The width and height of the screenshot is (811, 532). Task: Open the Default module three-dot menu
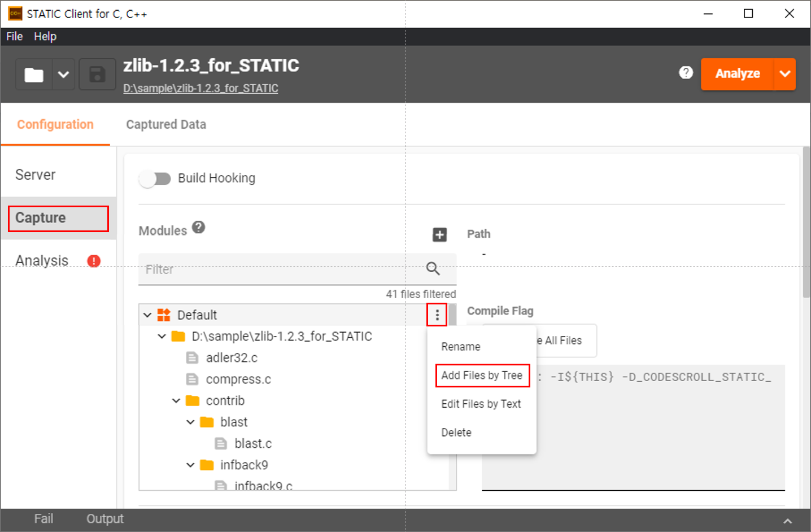437,315
